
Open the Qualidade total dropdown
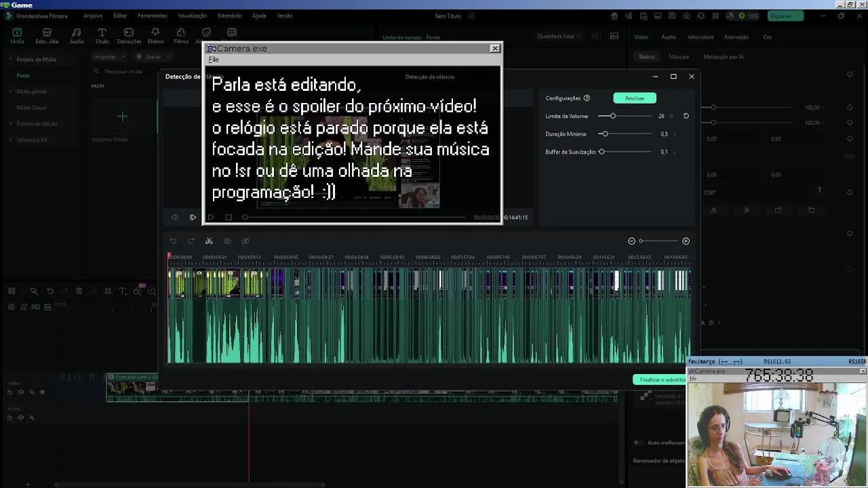(559, 36)
